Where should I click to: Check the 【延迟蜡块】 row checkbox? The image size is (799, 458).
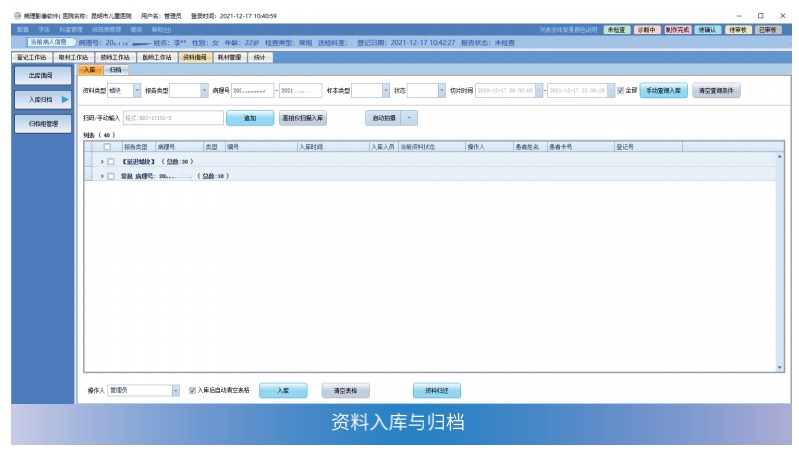click(111, 162)
